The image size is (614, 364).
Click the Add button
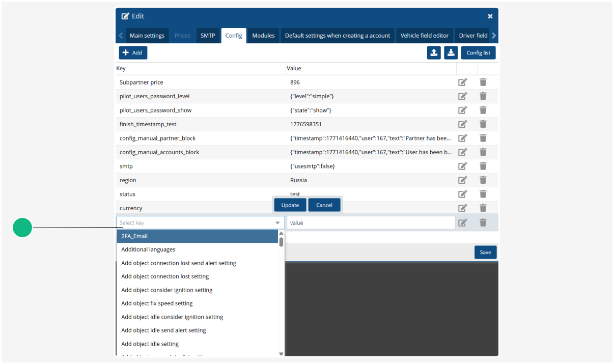pyautogui.click(x=133, y=52)
